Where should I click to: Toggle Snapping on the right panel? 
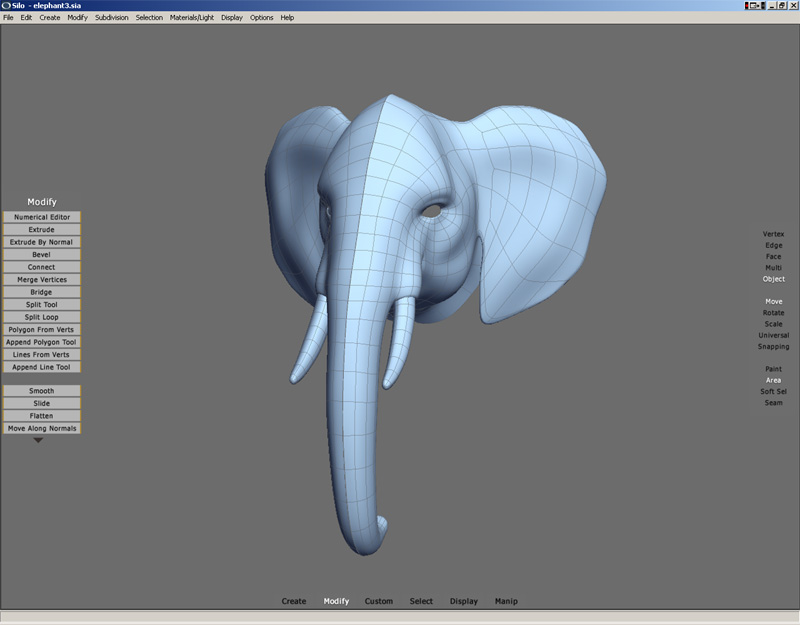pyautogui.click(x=773, y=346)
